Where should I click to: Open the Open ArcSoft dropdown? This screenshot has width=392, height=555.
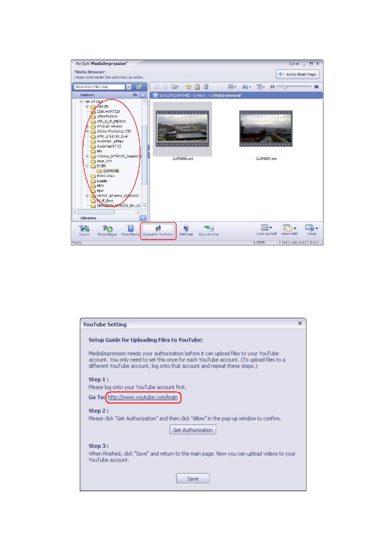click(266, 230)
